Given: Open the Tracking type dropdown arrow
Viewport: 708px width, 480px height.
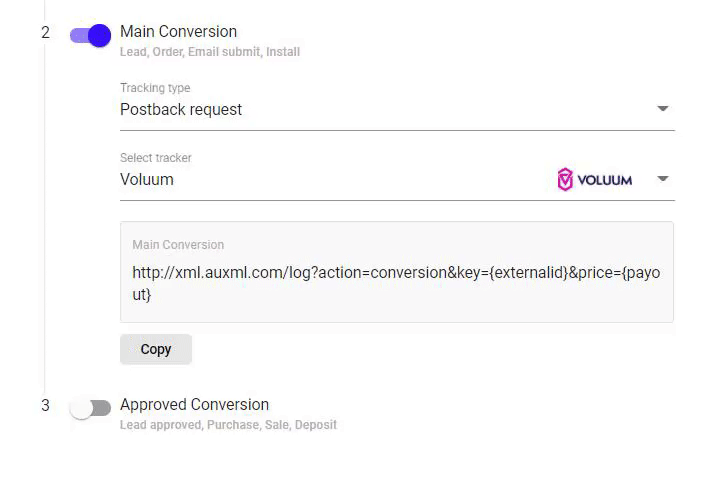Looking at the screenshot, I should click(x=662, y=108).
